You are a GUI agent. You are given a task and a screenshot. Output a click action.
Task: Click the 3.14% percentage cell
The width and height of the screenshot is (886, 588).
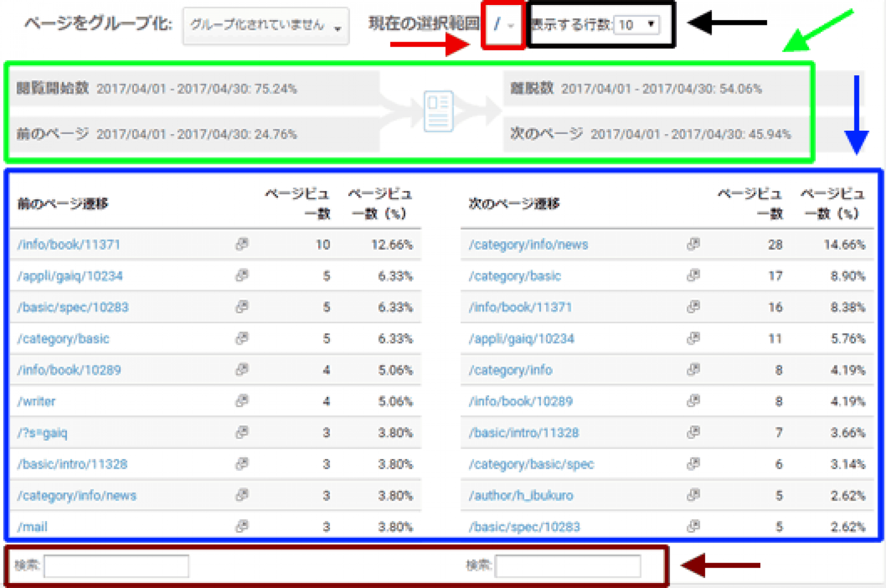pyautogui.click(x=848, y=464)
